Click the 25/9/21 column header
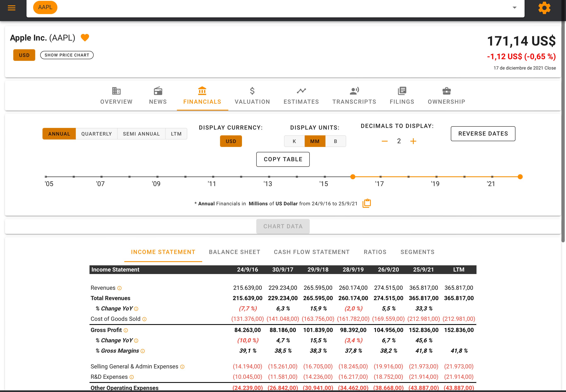This screenshot has height=392, width=566. click(x=423, y=270)
